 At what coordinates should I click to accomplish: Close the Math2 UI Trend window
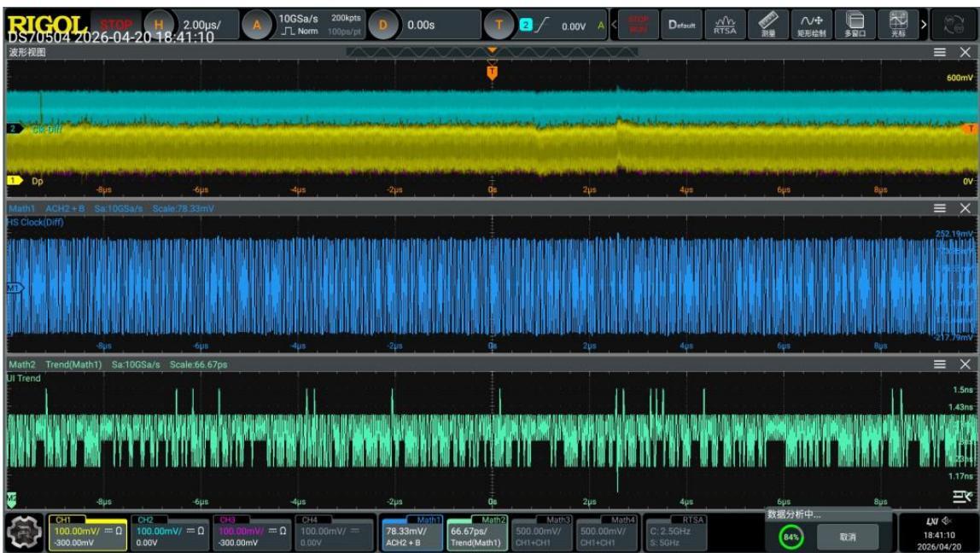pyautogui.click(x=965, y=364)
